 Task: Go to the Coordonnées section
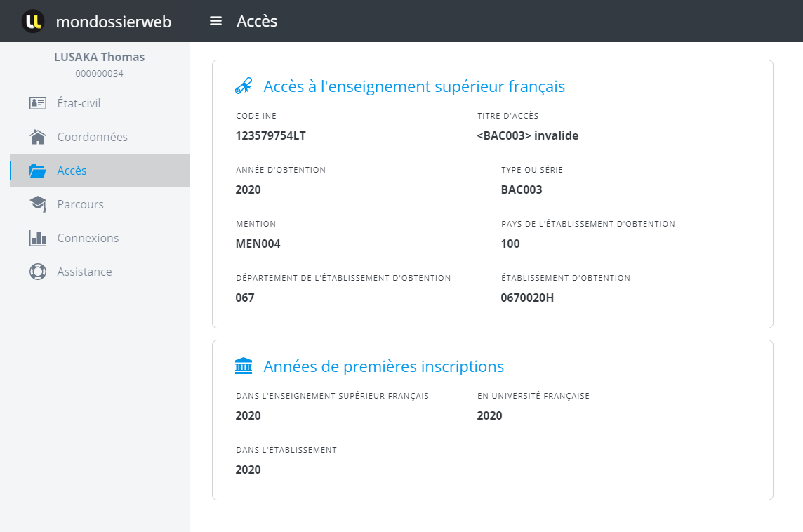tap(92, 137)
